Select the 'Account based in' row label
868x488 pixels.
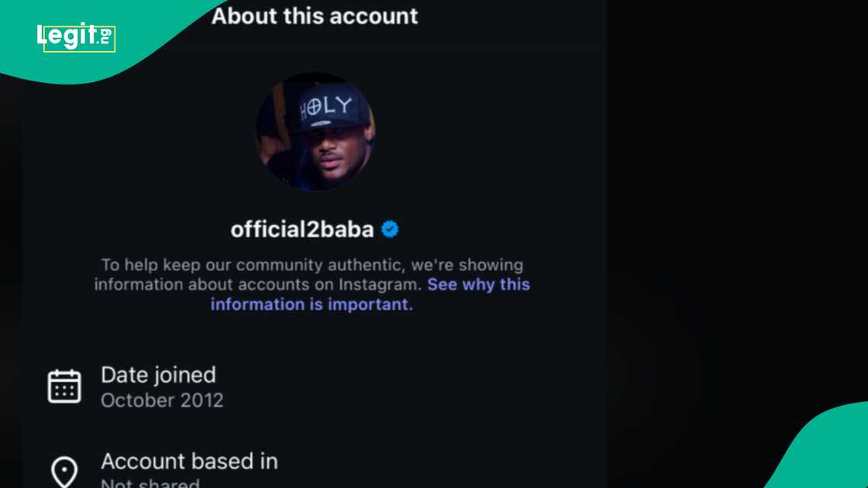pos(189,462)
